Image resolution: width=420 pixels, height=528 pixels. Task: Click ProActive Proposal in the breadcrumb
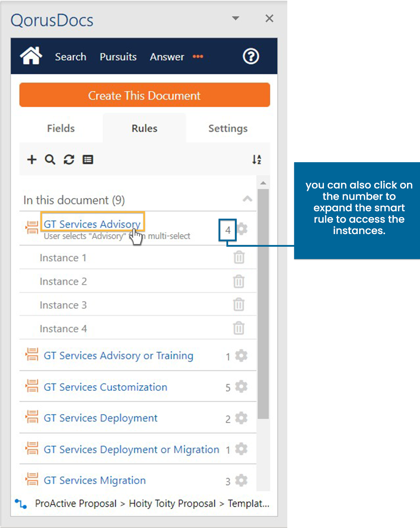coord(76,503)
